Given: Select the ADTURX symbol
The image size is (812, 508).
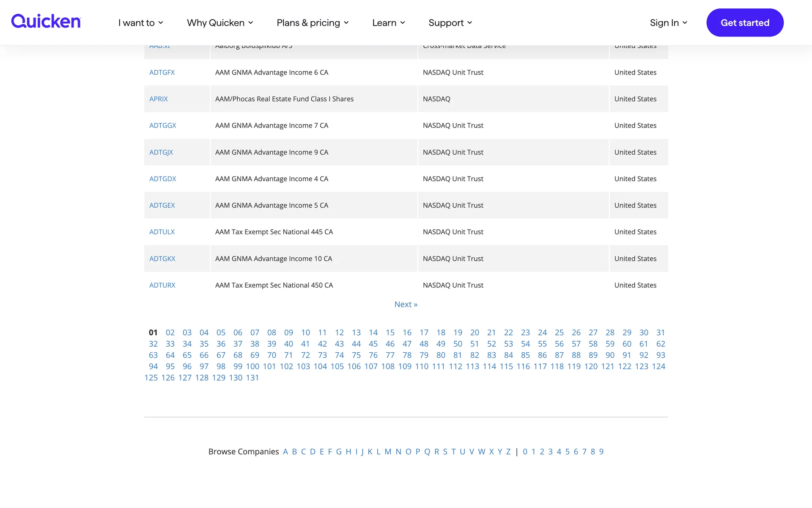Looking at the screenshot, I should 162,285.
